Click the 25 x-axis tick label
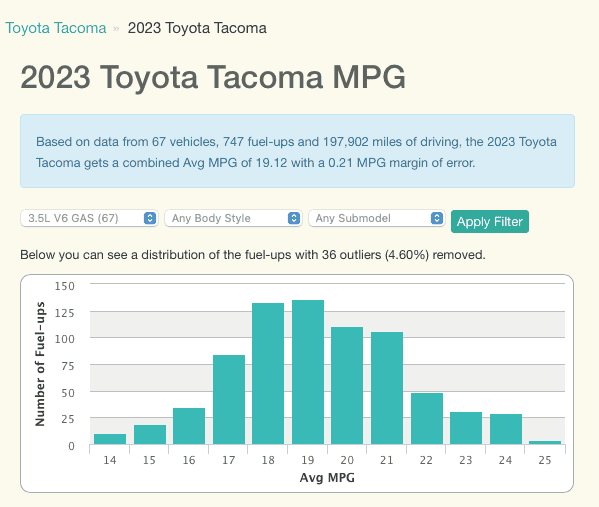599x507 pixels. pyautogui.click(x=545, y=460)
